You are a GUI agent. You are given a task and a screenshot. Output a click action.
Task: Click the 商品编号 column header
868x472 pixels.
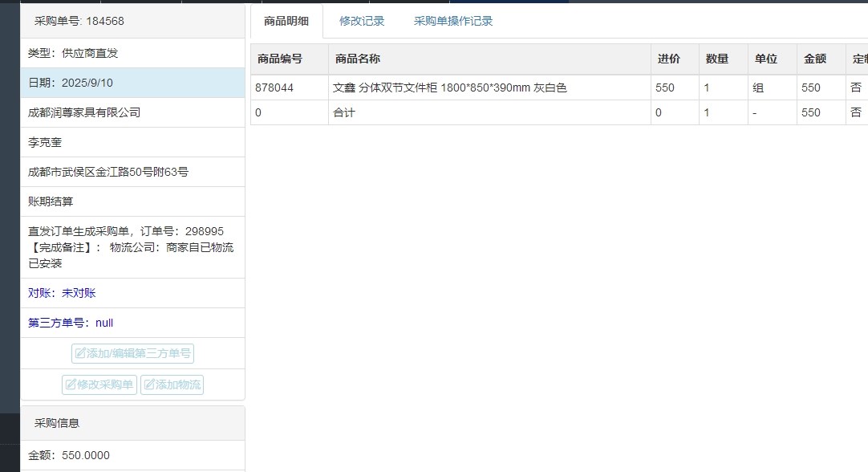click(x=279, y=59)
